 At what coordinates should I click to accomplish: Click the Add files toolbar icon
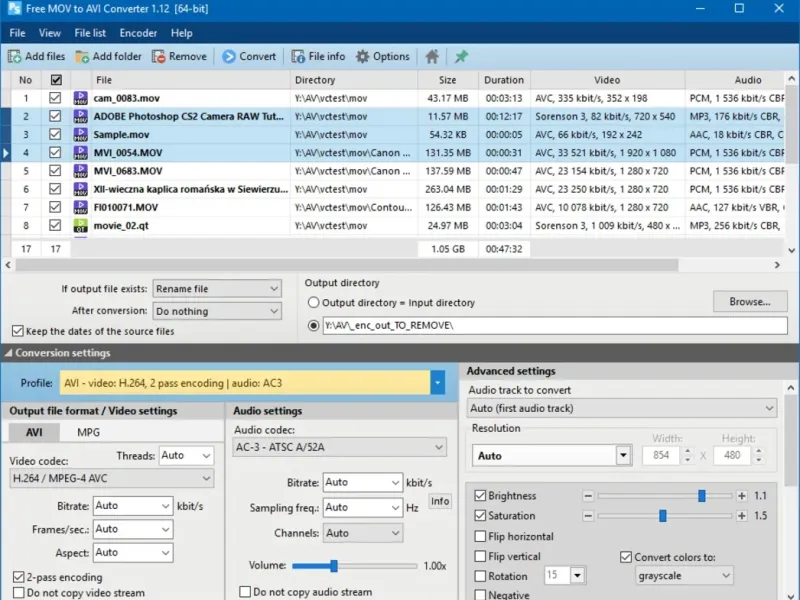point(16,57)
